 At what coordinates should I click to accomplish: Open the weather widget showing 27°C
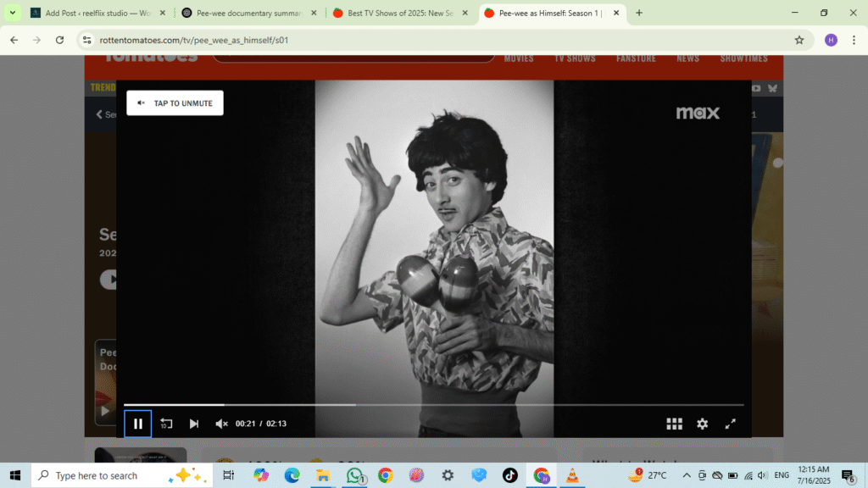[648, 475]
